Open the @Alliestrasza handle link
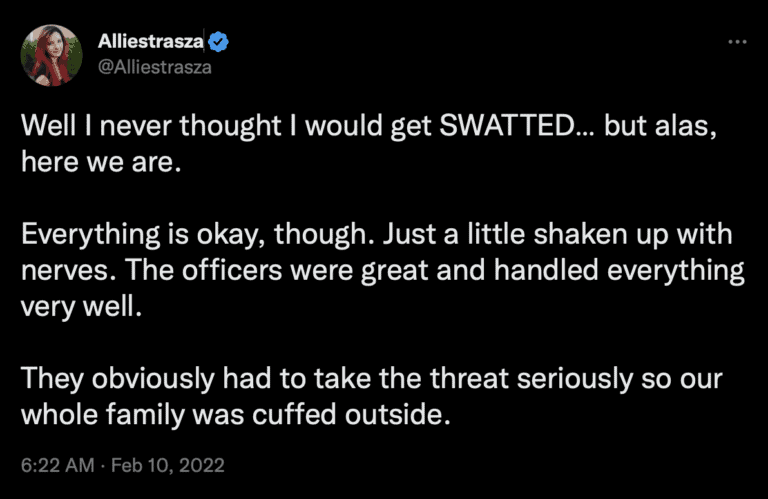 (155, 68)
